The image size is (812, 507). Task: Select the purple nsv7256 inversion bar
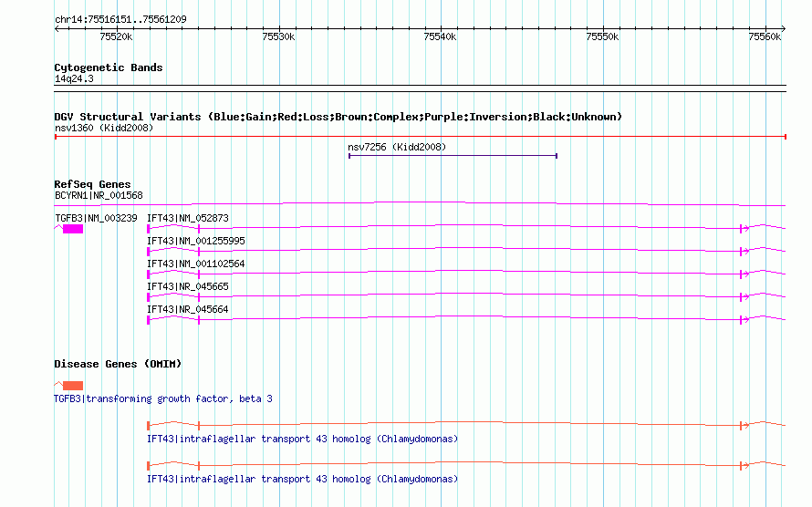click(x=453, y=156)
